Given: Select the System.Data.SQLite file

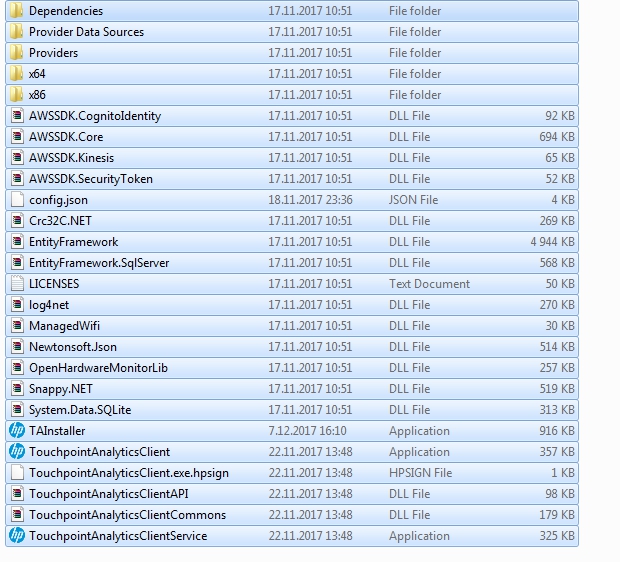Looking at the screenshot, I should click(80, 410).
